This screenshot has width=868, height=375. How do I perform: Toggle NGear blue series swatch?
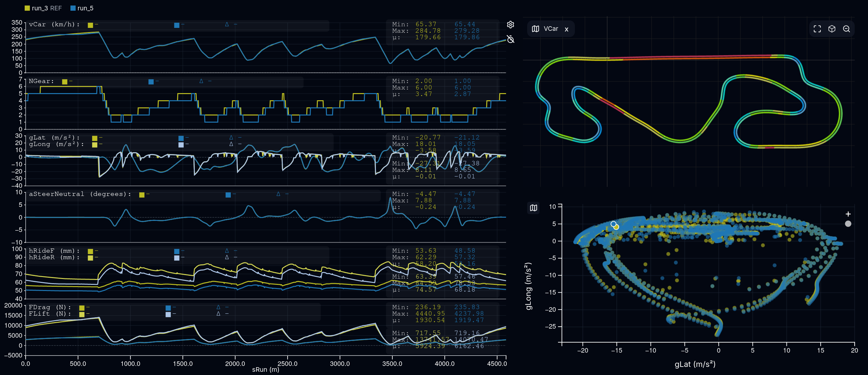(151, 81)
